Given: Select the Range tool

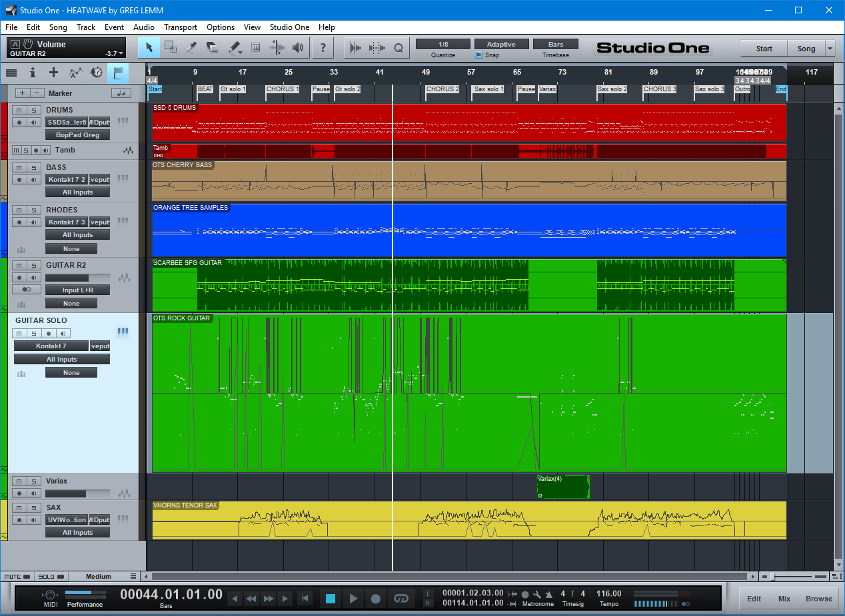Looking at the screenshot, I should 171,47.
